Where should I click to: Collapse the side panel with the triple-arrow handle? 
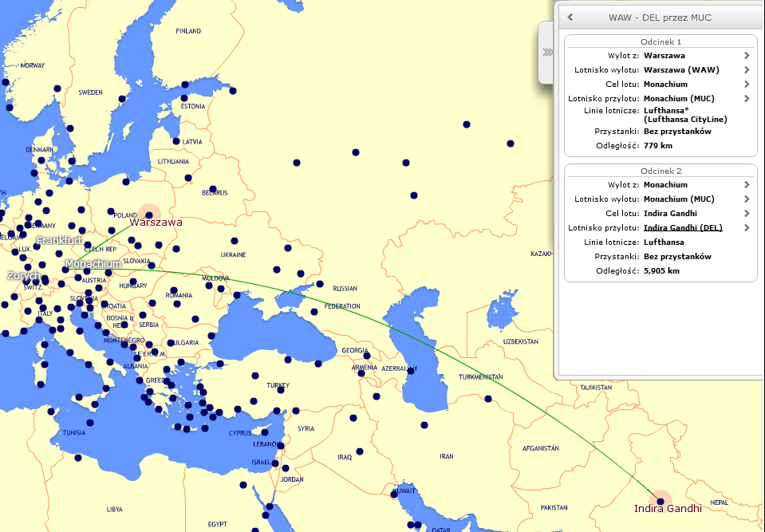(547, 52)
